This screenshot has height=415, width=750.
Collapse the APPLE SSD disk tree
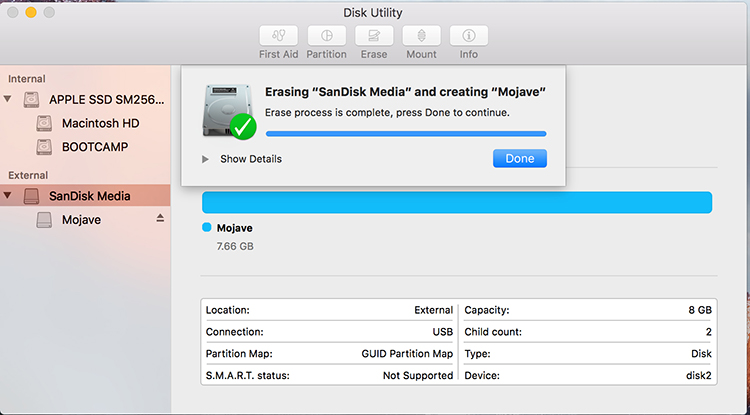click(x=9, y=100)
